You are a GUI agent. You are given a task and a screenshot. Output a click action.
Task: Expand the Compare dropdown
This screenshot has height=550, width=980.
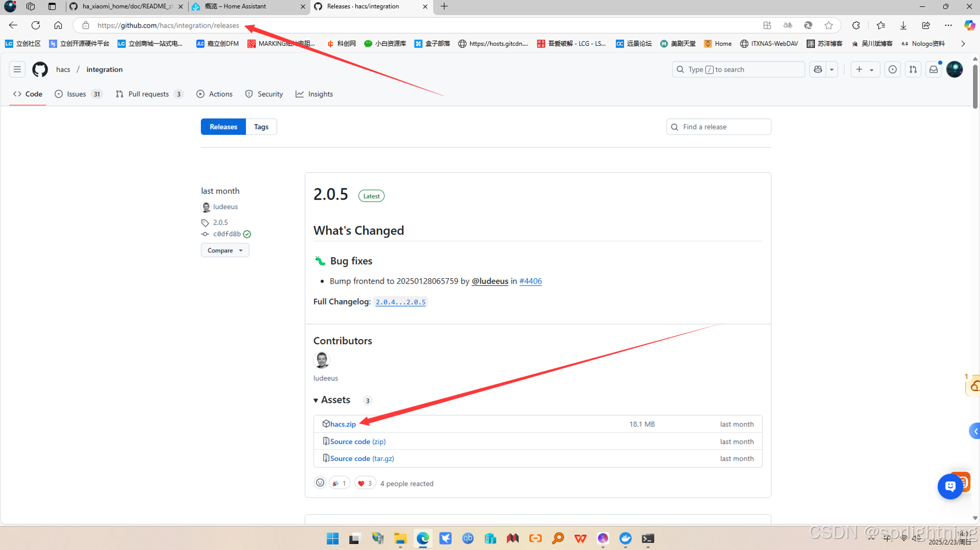(225, 250)
